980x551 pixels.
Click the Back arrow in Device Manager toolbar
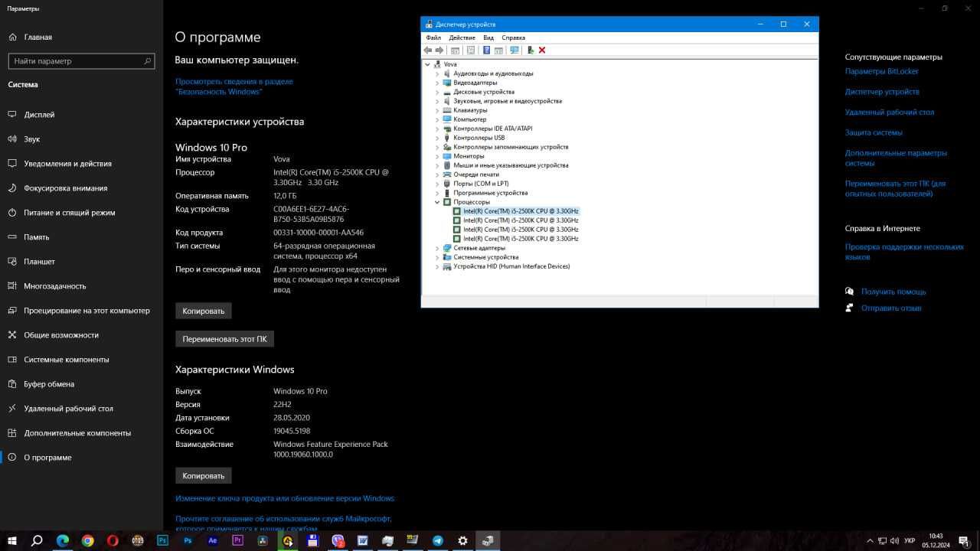[428, 50]
